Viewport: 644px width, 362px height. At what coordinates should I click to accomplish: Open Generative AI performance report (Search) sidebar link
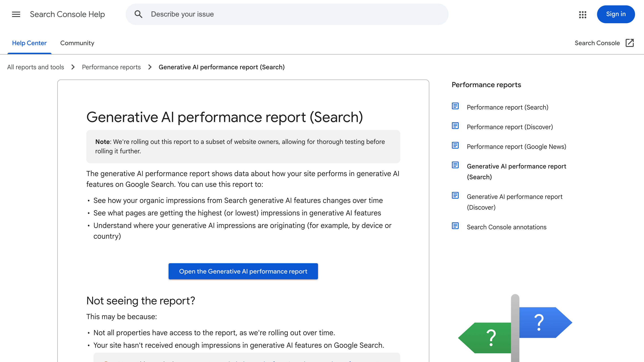tap(517, 172)
